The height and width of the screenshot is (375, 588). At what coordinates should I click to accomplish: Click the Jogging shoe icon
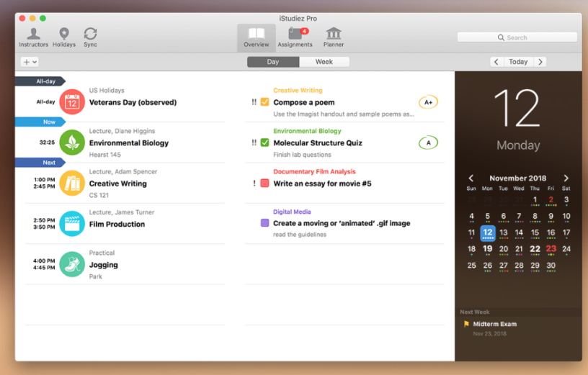72,264
